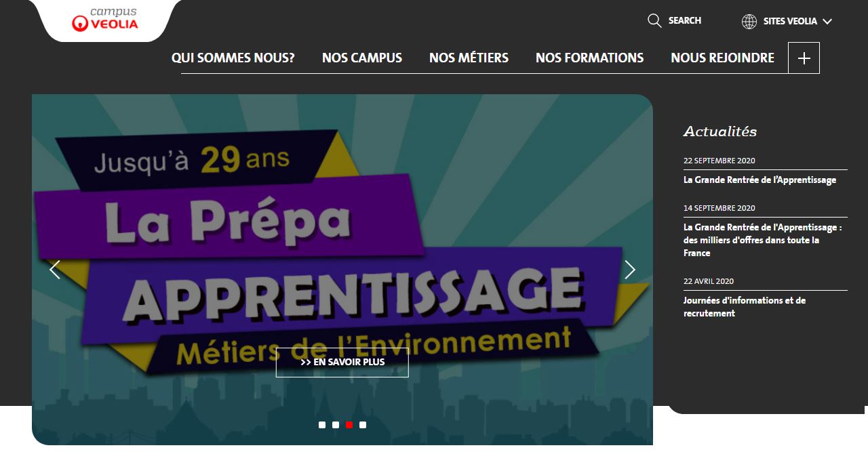Click the search magnifier icon
The height and width of the screenshot is (452, 868).
pos(654,20)
